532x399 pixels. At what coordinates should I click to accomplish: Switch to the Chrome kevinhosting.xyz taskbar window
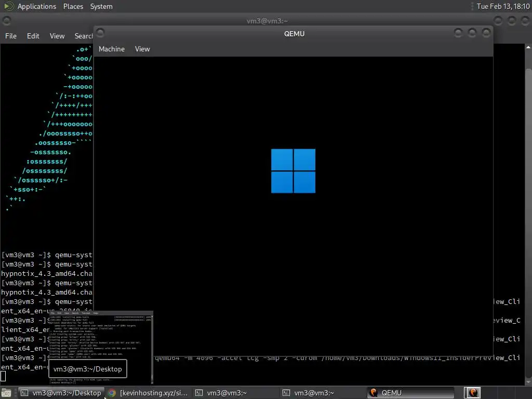coord(148,393)
